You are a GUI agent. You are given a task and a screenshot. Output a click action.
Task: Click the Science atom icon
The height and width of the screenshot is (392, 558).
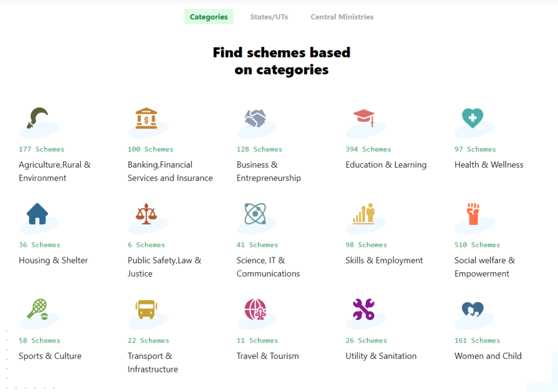[255, 214]
